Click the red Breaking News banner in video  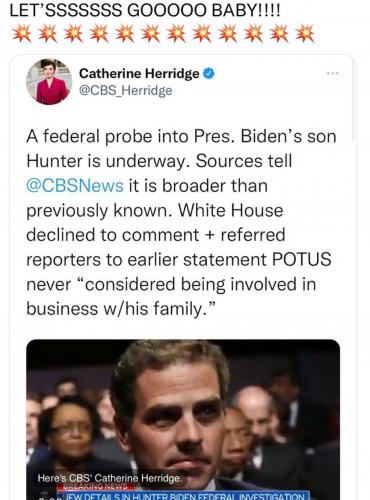tap(95, 486)
